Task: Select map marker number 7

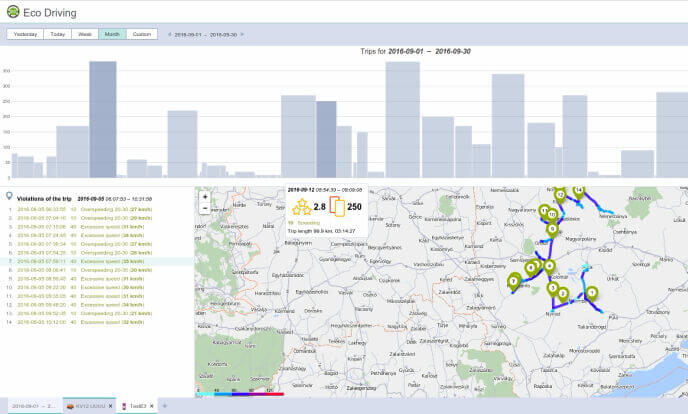Action: pyautogui.click(x=513, y=281)
